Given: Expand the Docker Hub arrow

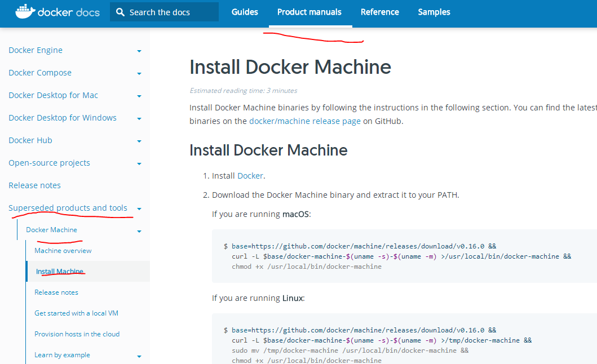Looking at the screenshot, I should pos(139,141).
